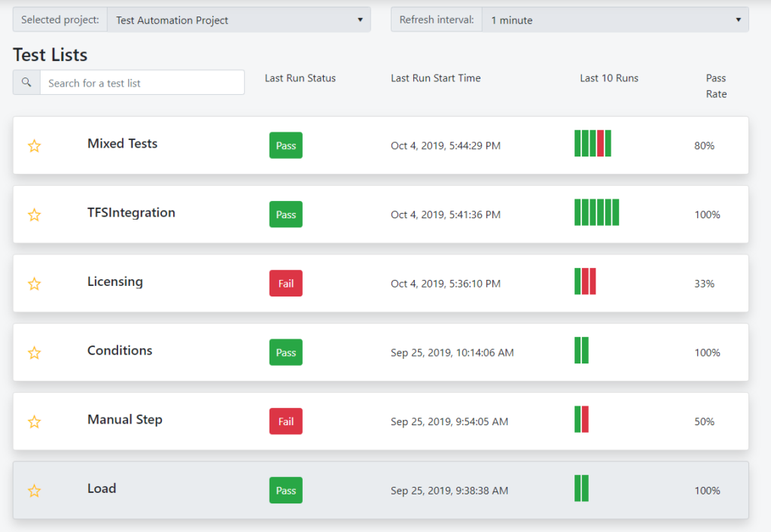771x532 pixels.
Task: Click the run history bars for TFSIntegration
Action: pyautogui.click(x=596, y=213)
